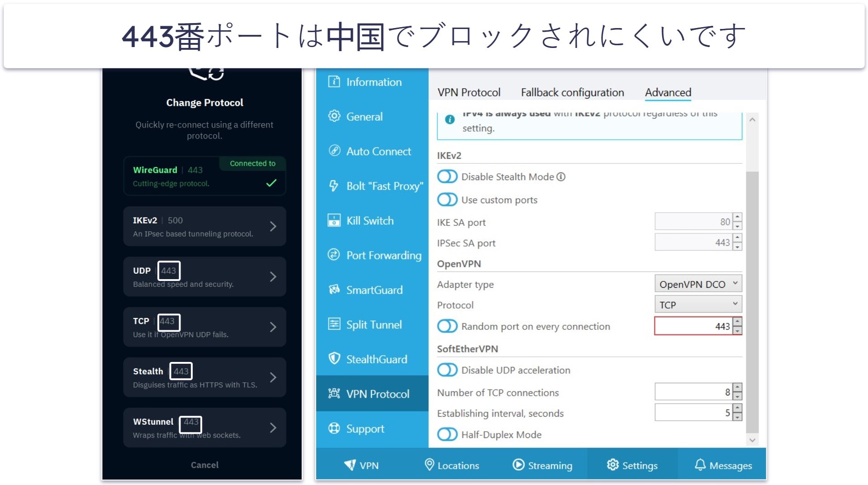
Task: Increase the OpenVPN port 443 value
Action: click(737, 322)
